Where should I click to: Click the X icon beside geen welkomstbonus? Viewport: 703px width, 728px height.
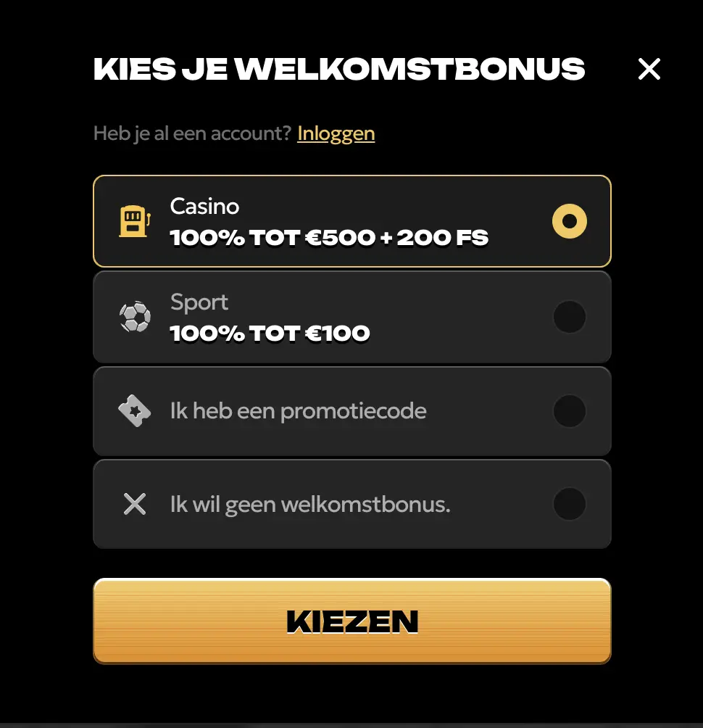[x=135, y=504]
